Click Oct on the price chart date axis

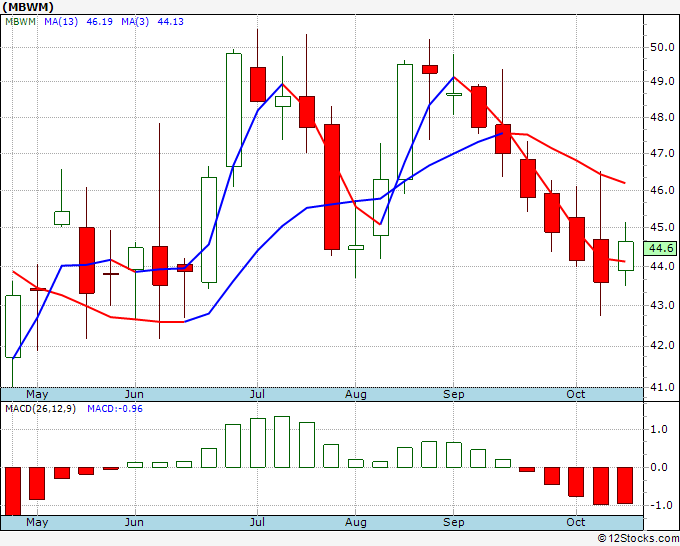click(575, 394)
